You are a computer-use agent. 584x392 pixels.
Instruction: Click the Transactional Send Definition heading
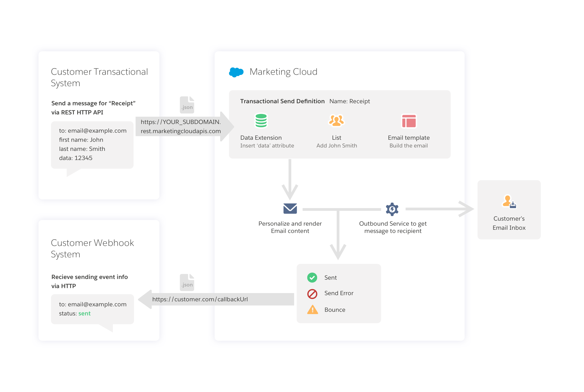pyautogui.click(x=282, y=101)
